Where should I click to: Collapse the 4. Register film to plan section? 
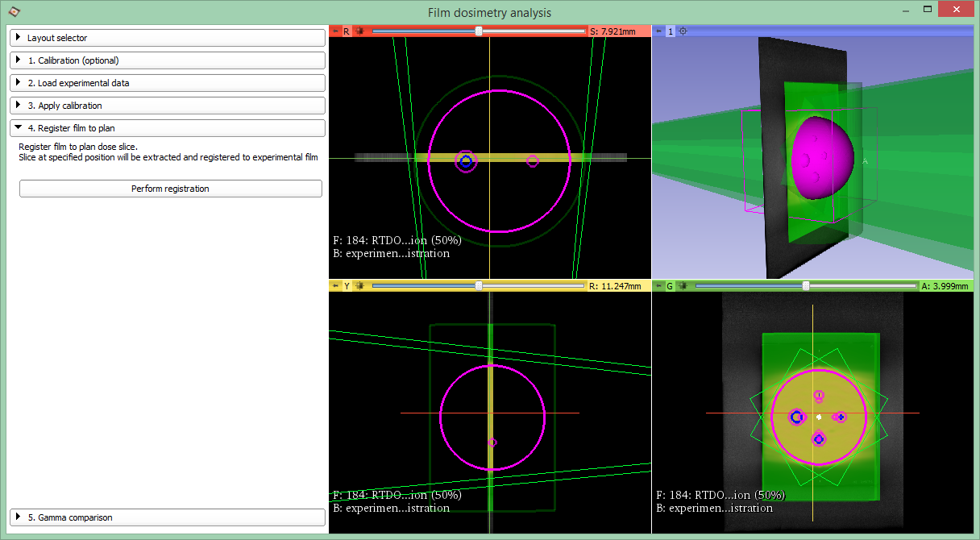click(167, 128)
